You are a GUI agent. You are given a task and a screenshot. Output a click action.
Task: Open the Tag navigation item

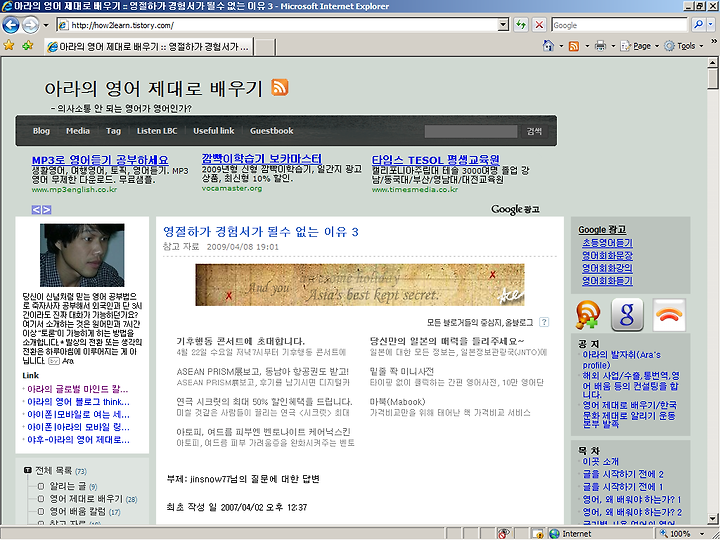click(x=113, y=131)
